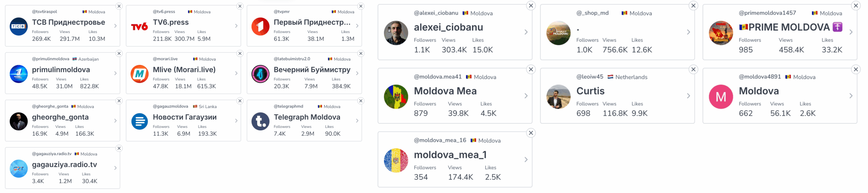Open the Вечерний Буймистру account title
This screenshot has width=868, height=193.
tap(312, 70)
